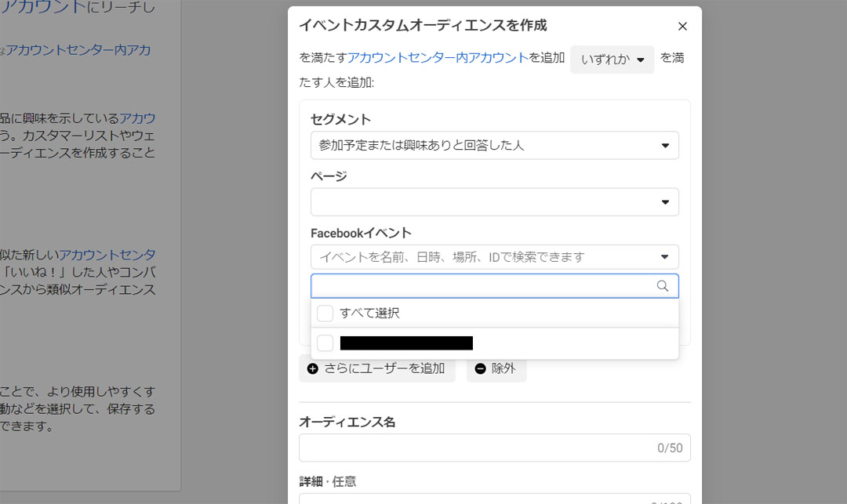
Task: Click the background アカウントセンター内アカ link
Action: [x=78, y=50]
